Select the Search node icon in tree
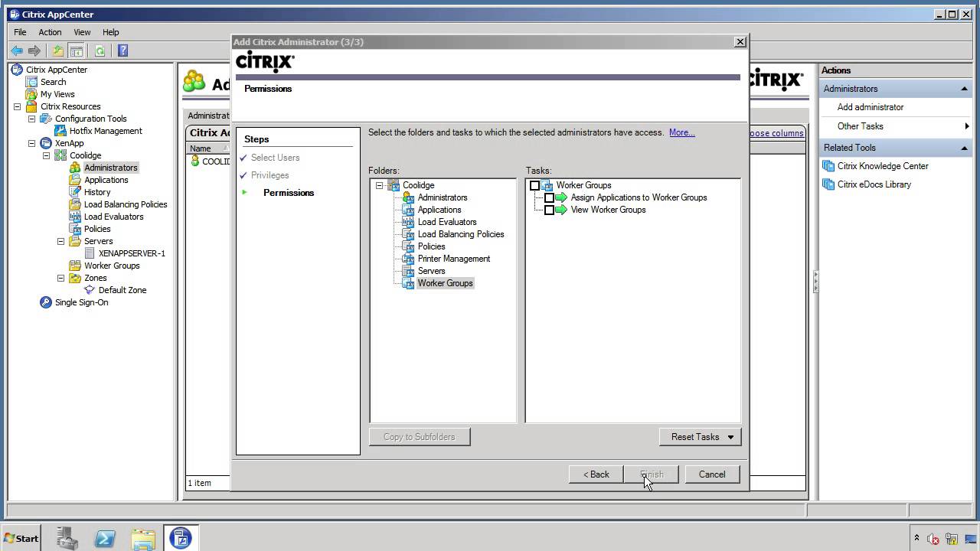The width and height of the screenshot is (980, 551). tap(31, 82)
